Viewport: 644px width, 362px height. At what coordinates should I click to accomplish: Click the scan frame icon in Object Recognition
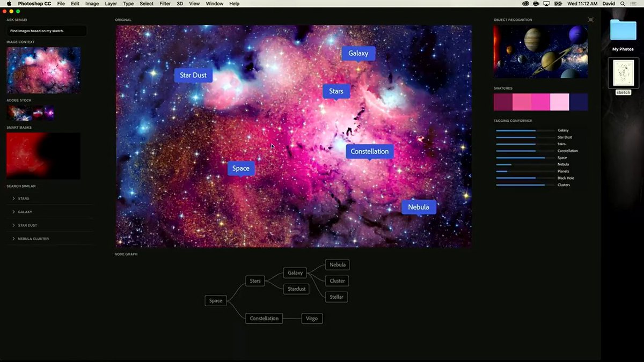point(590,20)
